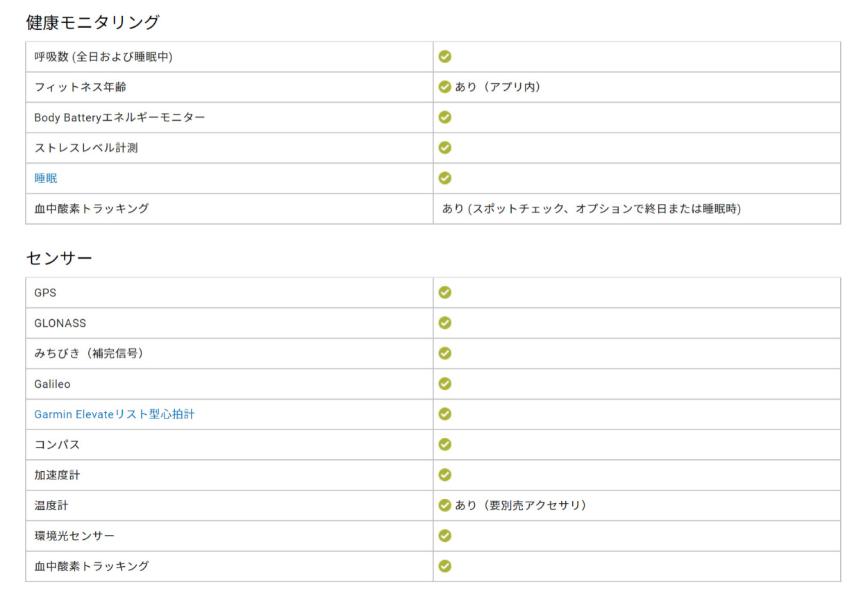
Task: Open the Garmin Elevateリスト型心拍計 link
Action: [x=115, y=414]
